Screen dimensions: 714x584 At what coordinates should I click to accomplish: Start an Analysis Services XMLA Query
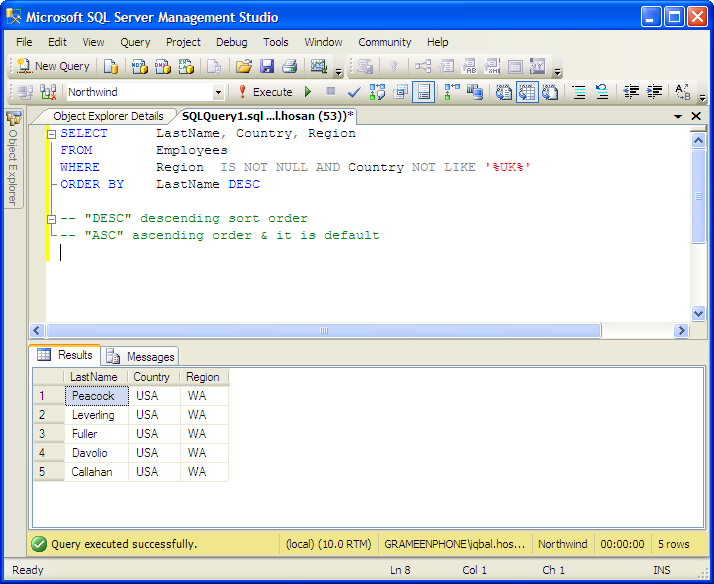point(186,66)
